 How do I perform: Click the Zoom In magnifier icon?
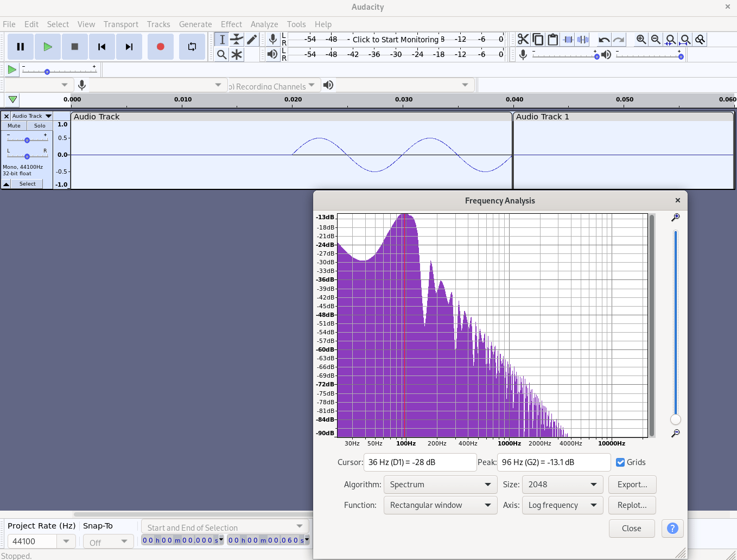pyautogui.click(x=641, y=40)
